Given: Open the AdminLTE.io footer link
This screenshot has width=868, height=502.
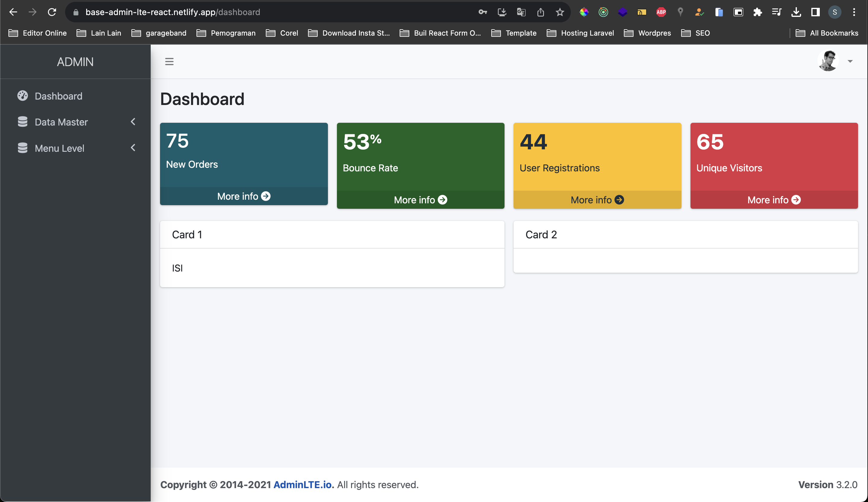Looking at the screenshot, I should click(x=303, y=485).
